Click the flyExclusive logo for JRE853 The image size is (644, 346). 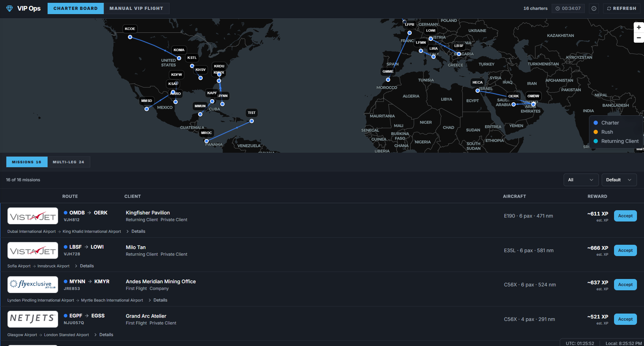33,285
